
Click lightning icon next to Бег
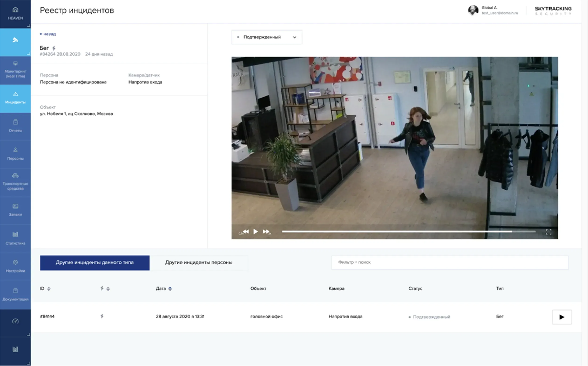click(x=54, y=48)
